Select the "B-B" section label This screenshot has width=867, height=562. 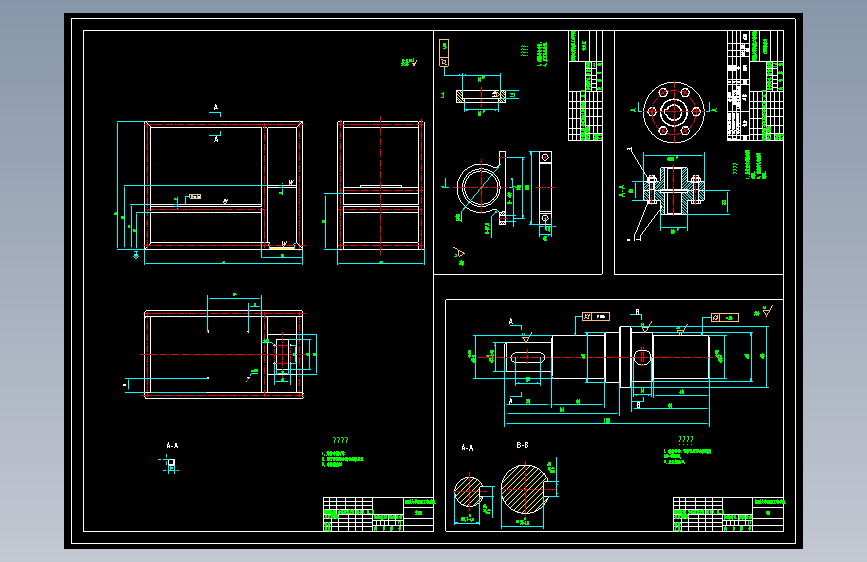[x=523, y=445]
